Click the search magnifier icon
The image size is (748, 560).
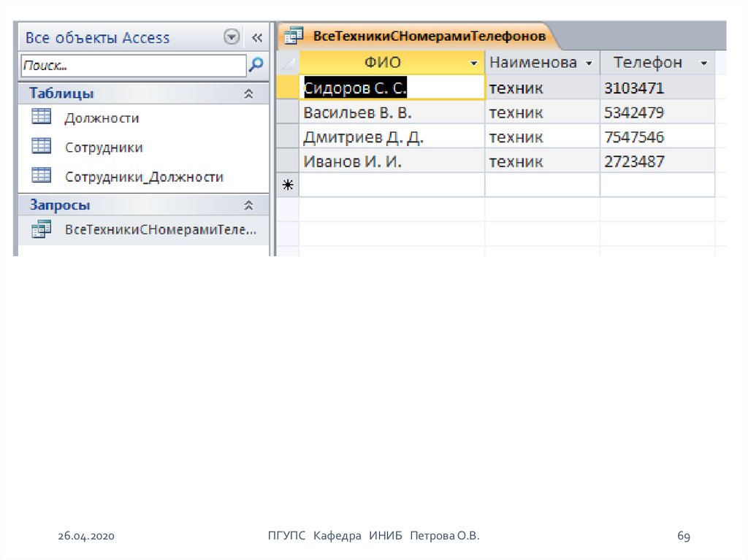click(x=256, y=65)
